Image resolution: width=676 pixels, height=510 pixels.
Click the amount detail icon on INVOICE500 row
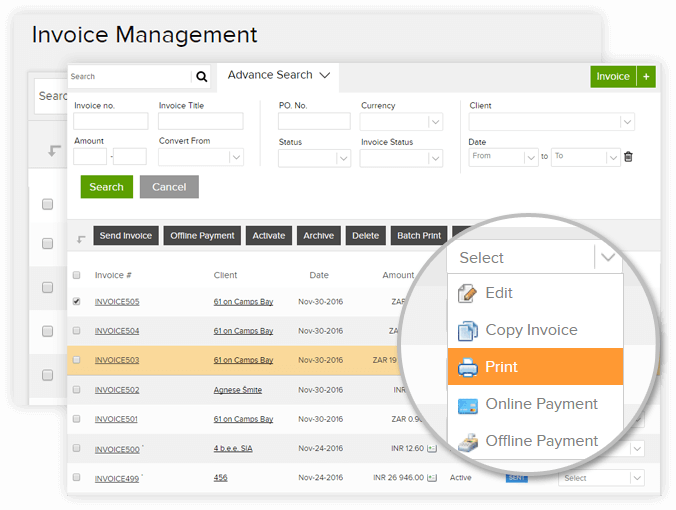pos(432,449)
